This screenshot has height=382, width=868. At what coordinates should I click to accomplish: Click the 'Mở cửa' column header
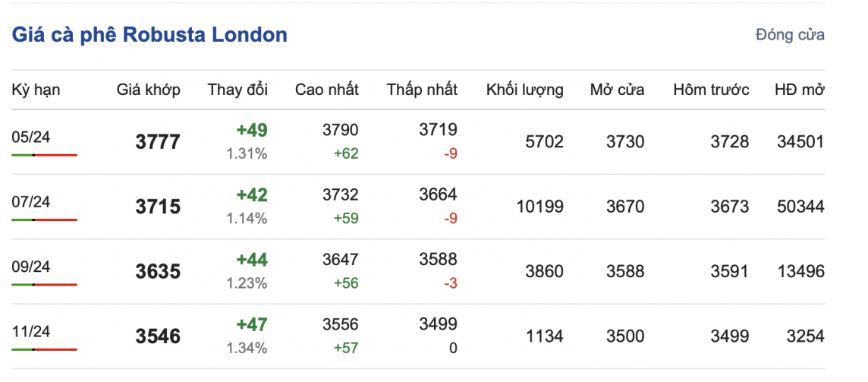617,90
